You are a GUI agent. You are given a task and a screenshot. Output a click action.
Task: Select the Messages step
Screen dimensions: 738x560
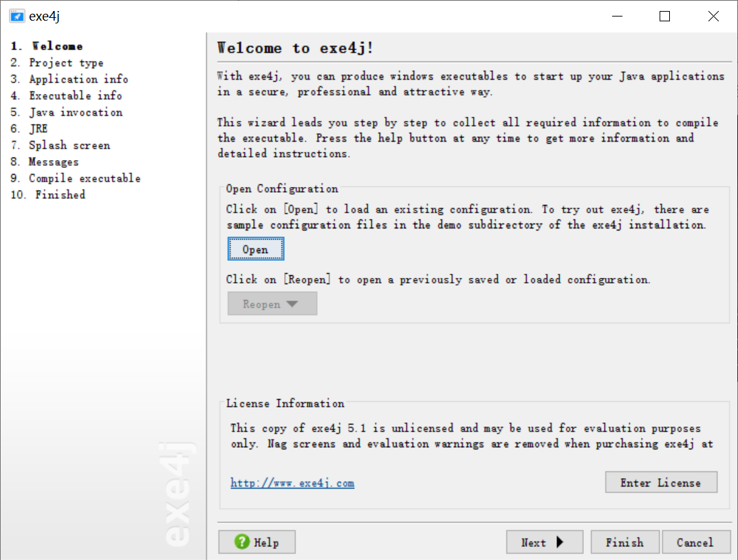(x=45, y=162)
